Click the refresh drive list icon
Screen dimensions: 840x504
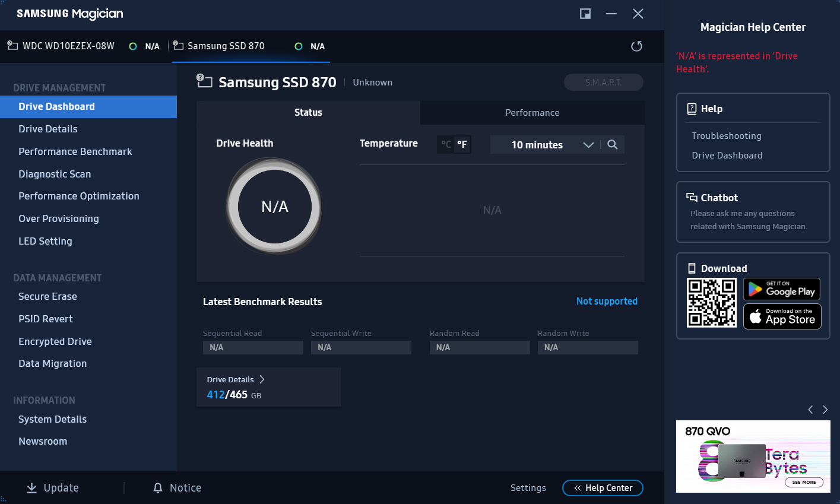point(636,46)
